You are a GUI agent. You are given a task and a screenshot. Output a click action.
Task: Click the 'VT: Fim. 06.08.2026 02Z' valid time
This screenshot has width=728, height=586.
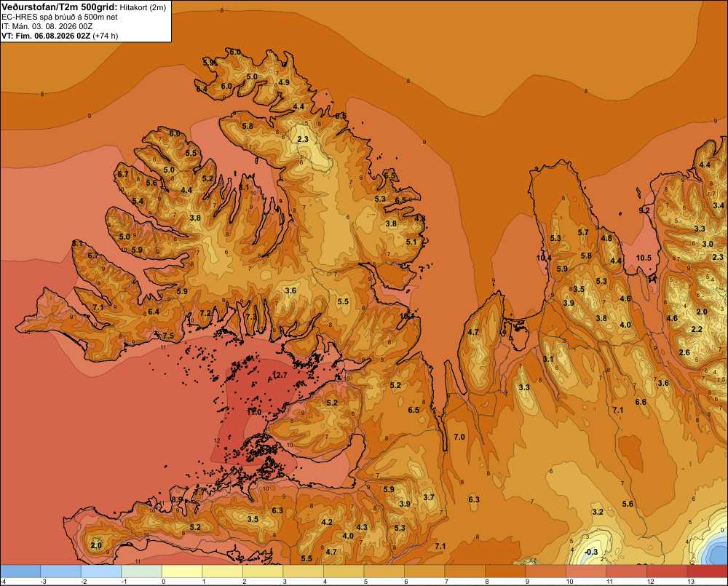point(46,36)
